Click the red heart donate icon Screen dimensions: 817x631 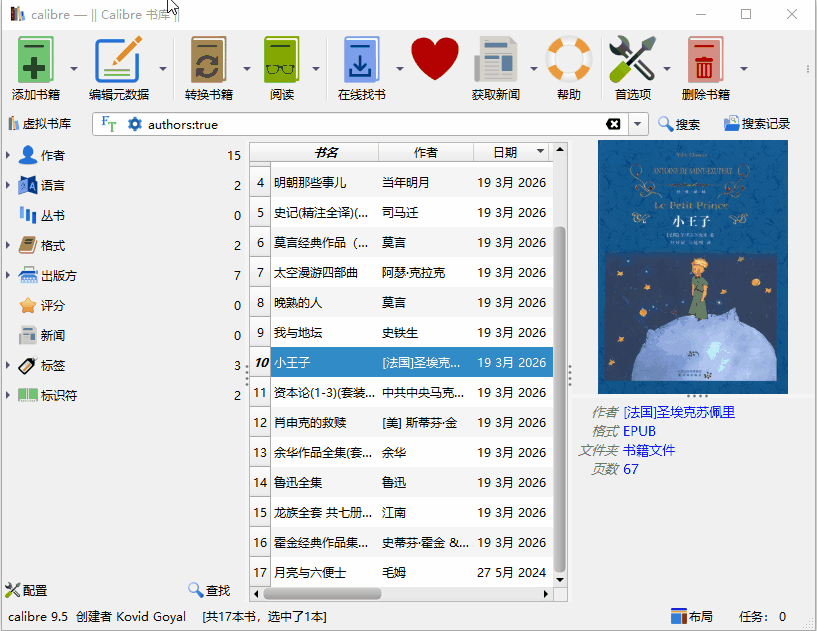coord(435,58)
